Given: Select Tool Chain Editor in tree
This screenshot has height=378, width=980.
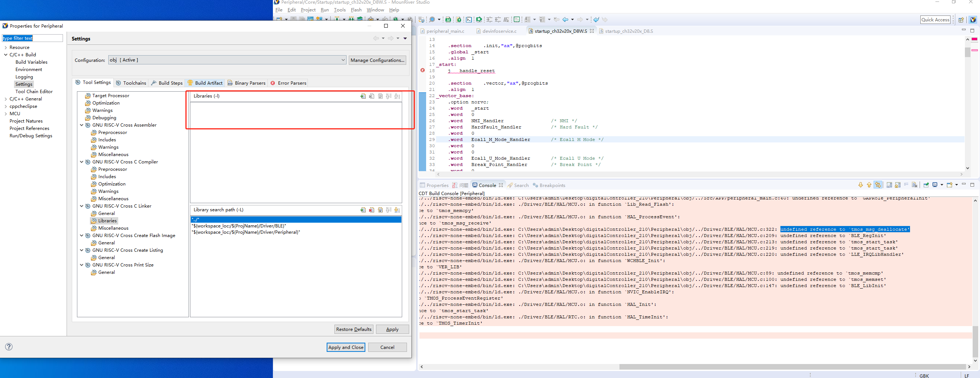Looking at the screenshot, I should tap(34, 92).
